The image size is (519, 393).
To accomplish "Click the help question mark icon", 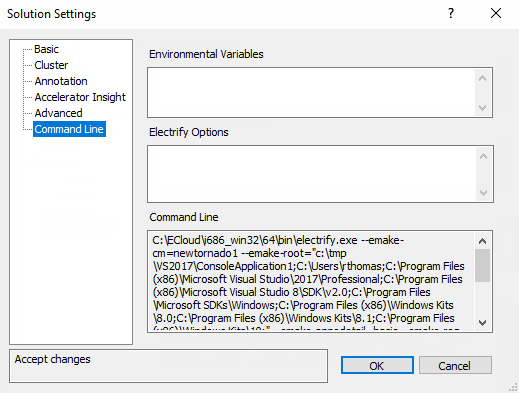I will pos(451,13).
